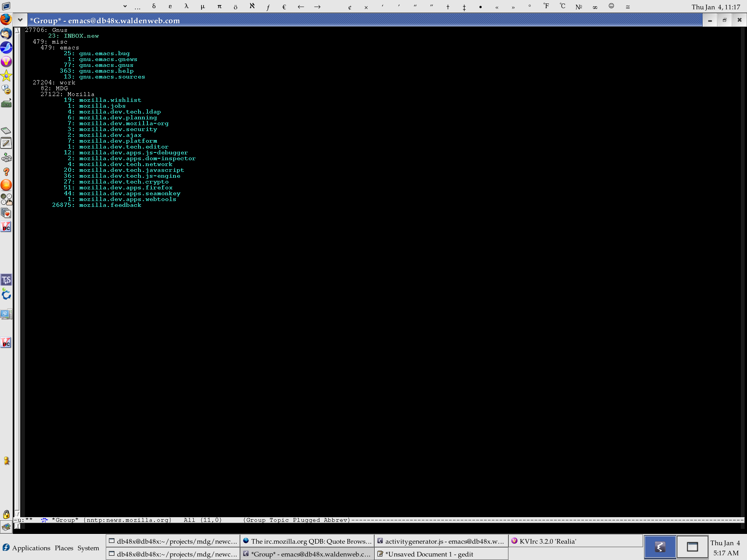Collapse the emacs topic

[69, 47]
